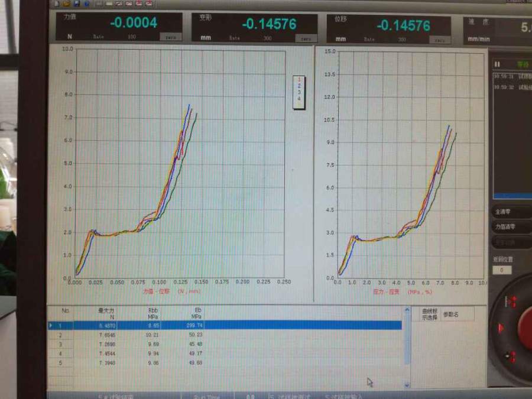
Task: Click the large red stop button
Action: (x=526, y=327)
